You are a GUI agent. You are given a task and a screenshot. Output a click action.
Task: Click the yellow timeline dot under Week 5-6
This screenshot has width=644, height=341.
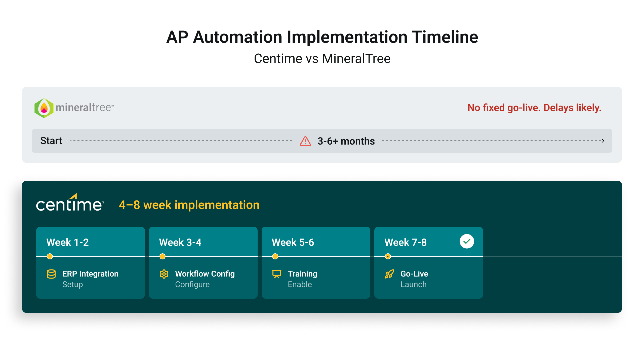[275, 256]
